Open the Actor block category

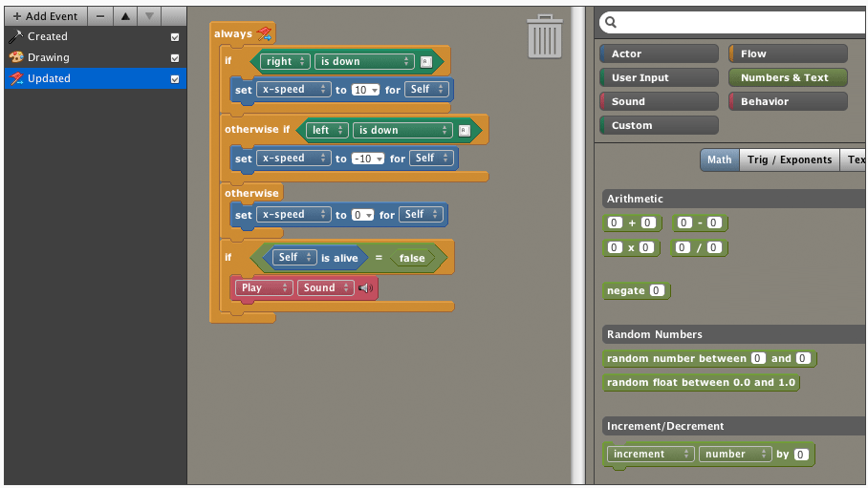[660, 53]
